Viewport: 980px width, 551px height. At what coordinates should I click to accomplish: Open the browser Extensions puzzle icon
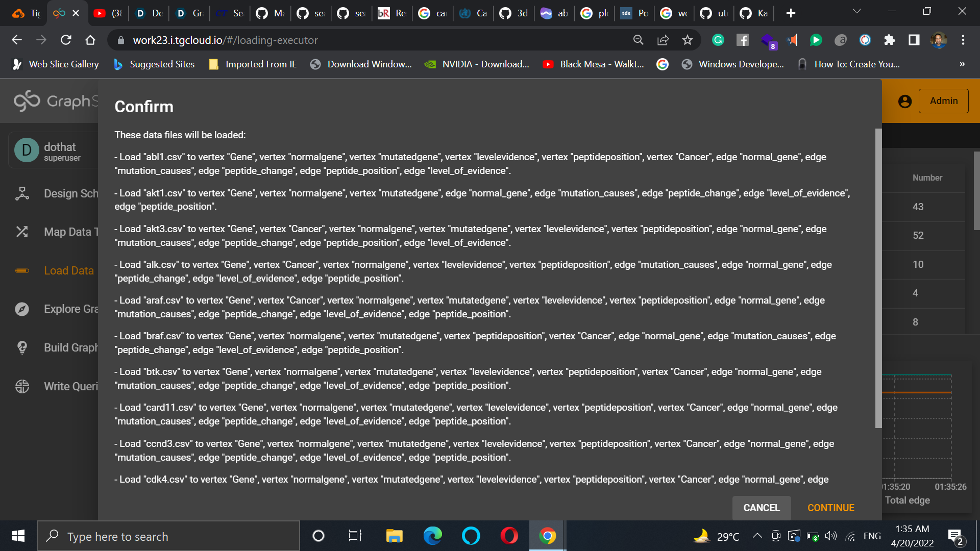[890, 40]
